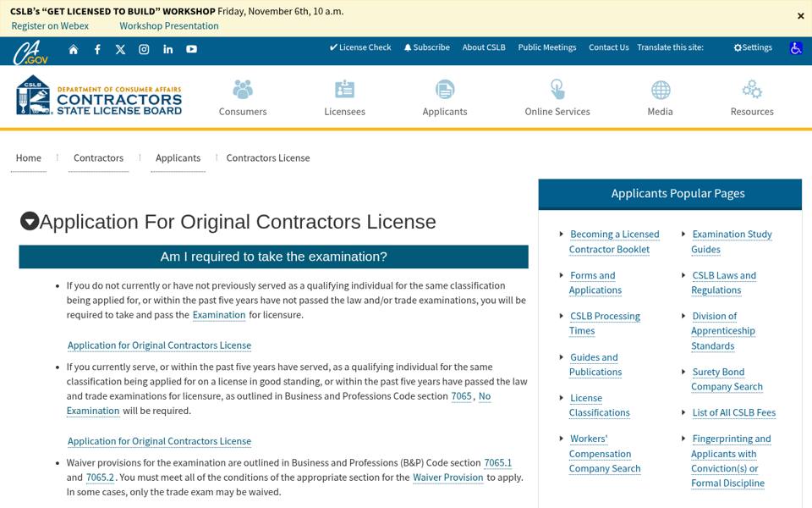Open the X (Twitter) social icon
Screen dimensions: 812x508
(x=121, y=49)
